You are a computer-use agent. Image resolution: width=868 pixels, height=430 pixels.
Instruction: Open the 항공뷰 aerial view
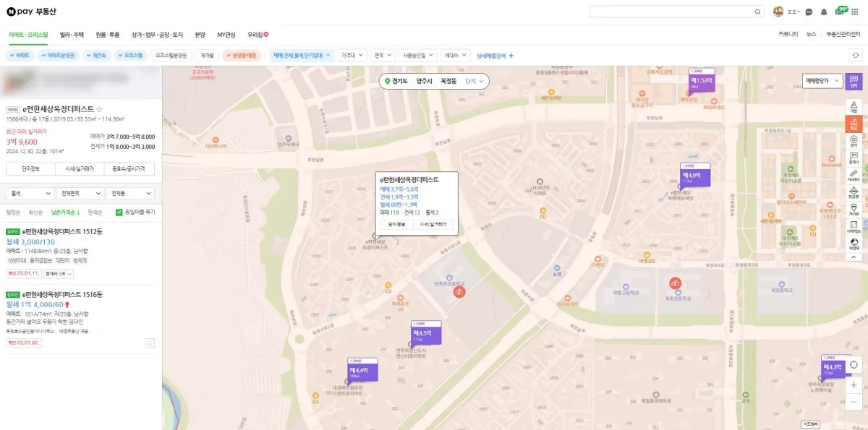click(x=854, y=192)
